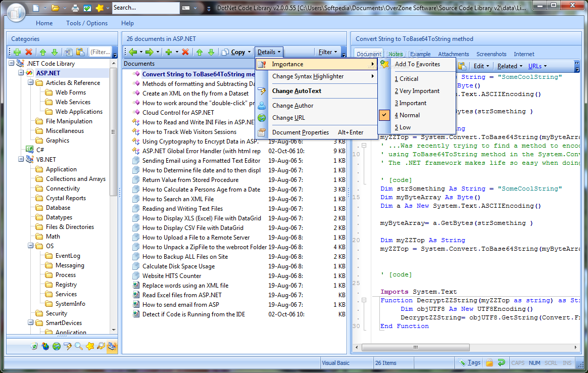Click the green Forward arrow in the Documents toolbar
This screenshot has height=373, width=588.
coord(149,52)
